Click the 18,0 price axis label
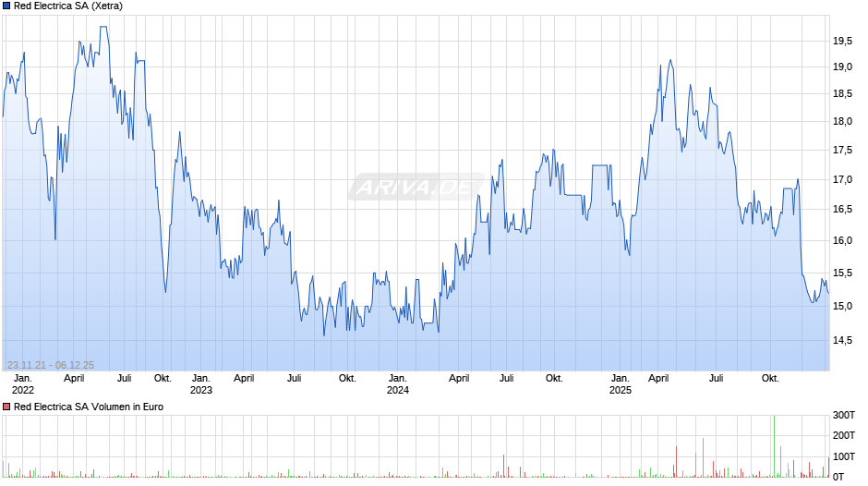868x486 pixels. (842, 121)
